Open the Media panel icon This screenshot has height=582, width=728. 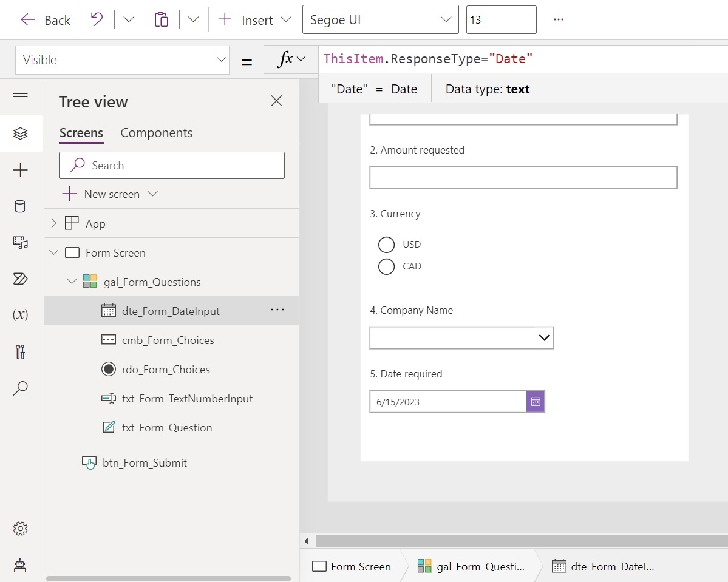pyautogui.click(x=20, y=243)
